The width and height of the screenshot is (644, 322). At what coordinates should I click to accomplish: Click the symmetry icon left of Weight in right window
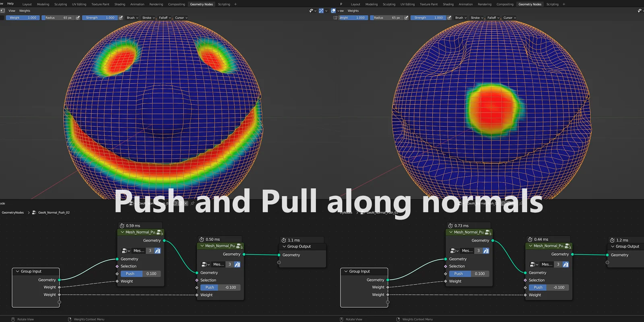[x=335, y=18]
